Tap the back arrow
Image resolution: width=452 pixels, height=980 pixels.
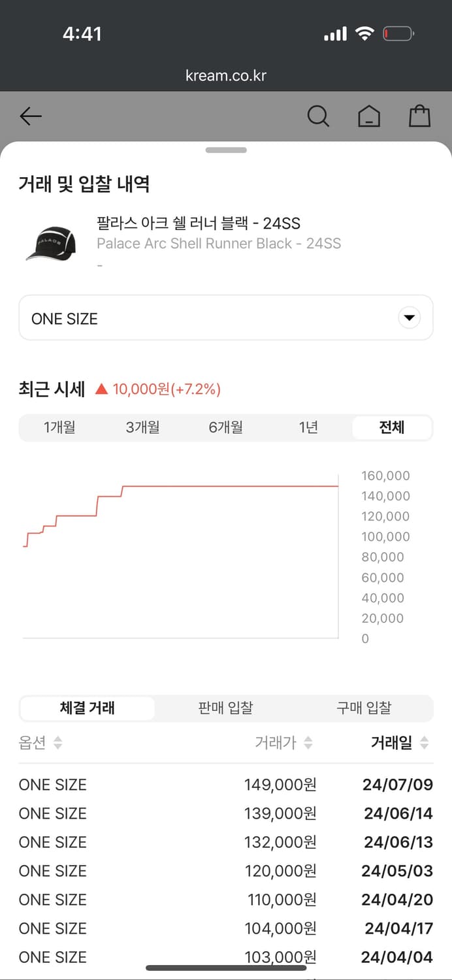tap(30, 116)
